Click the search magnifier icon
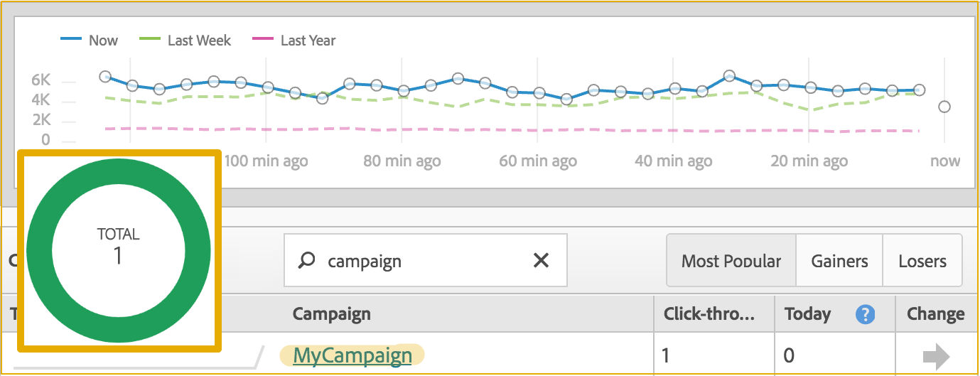Image resolution: width=980 pixels, height=376 pixels. 306,261
